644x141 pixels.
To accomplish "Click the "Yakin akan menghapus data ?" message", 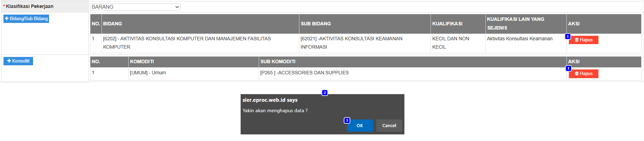I will coord(275,111).
